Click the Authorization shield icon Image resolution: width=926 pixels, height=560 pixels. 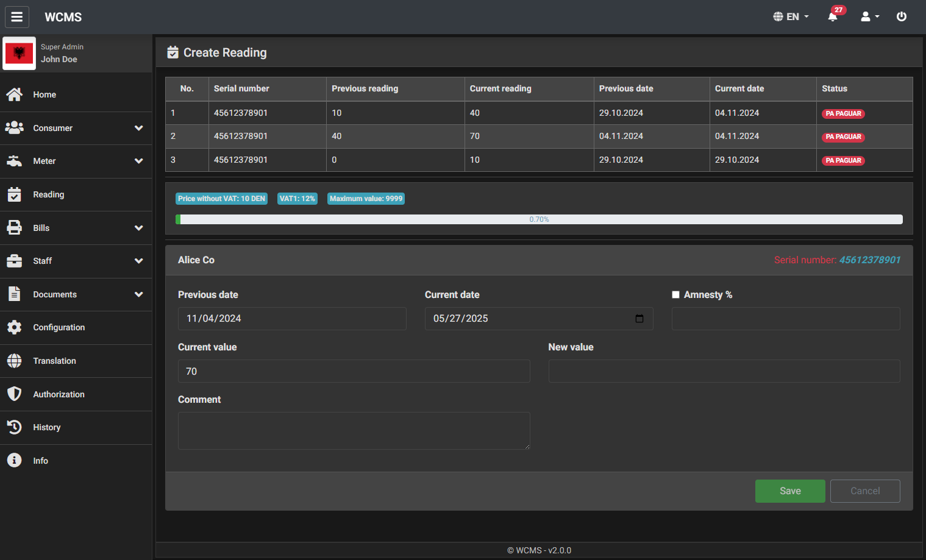click(x=15, y=394)
